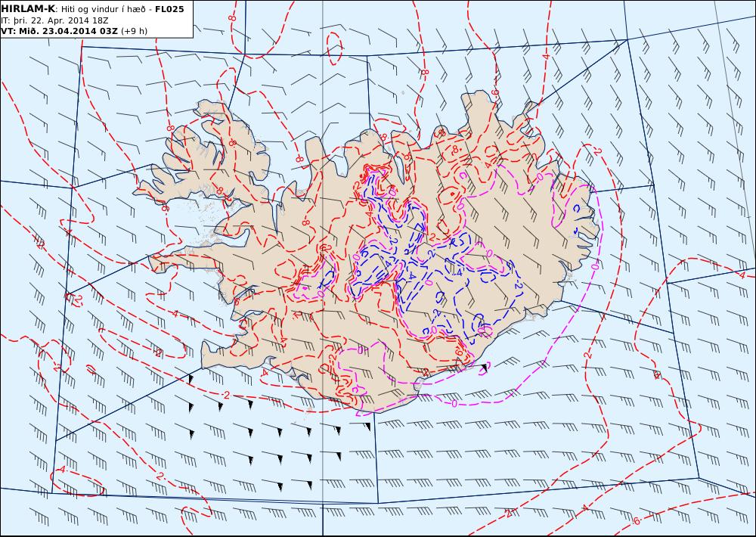Click the 'Hiti og vindur í hæð' chart title
The image size is (756, 537).
point(104,10)
